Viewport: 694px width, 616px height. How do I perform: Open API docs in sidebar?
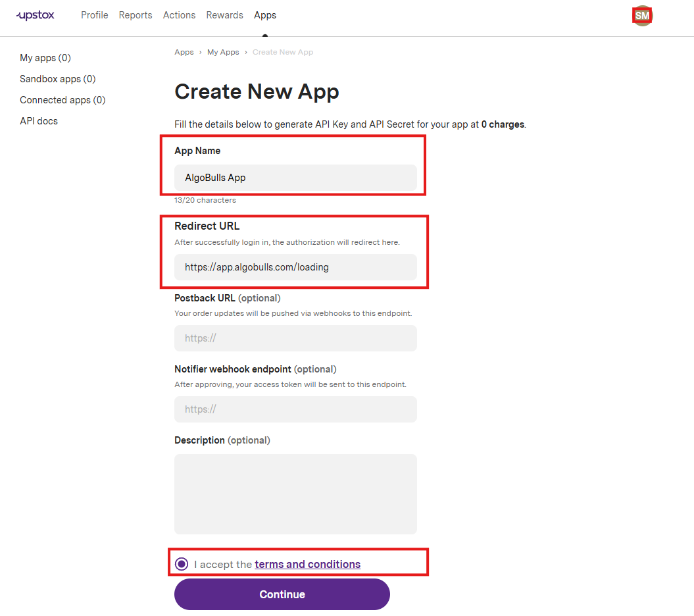(x=39, y=121)
